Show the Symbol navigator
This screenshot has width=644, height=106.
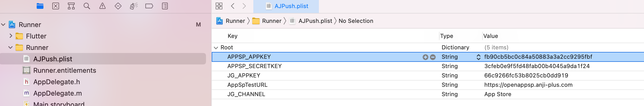(x=71, y=6)
